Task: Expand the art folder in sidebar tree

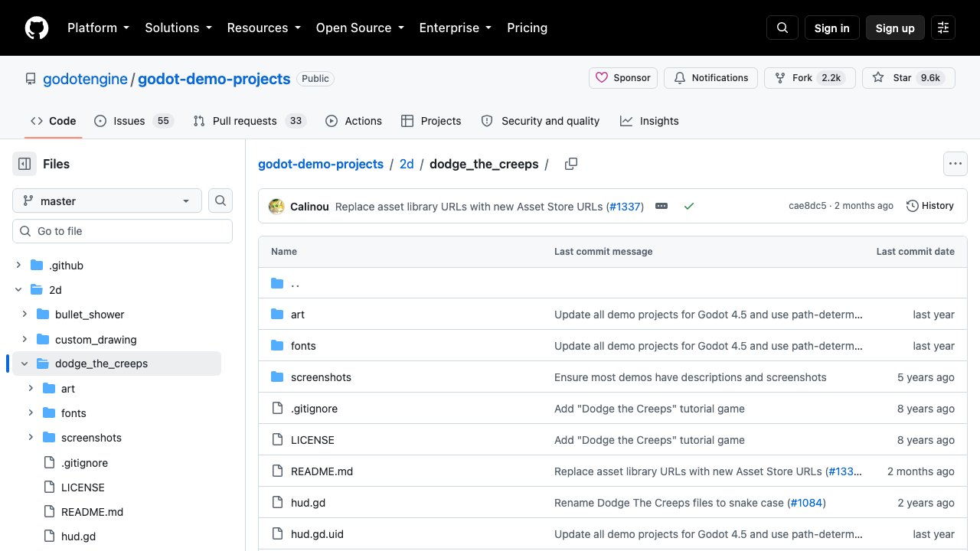Action: [31, 389]
